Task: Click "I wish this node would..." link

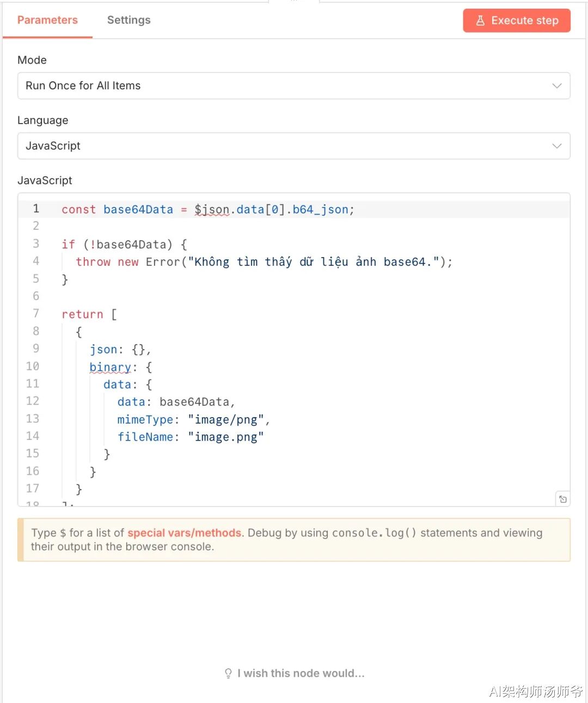Action: pyautogui.click(x=301, y=674)
